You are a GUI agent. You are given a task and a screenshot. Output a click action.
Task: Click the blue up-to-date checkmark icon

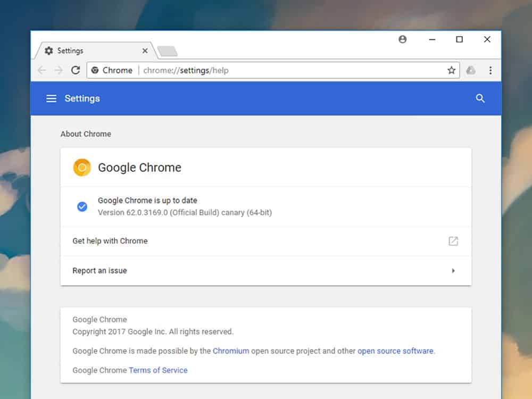click(82, 206)
